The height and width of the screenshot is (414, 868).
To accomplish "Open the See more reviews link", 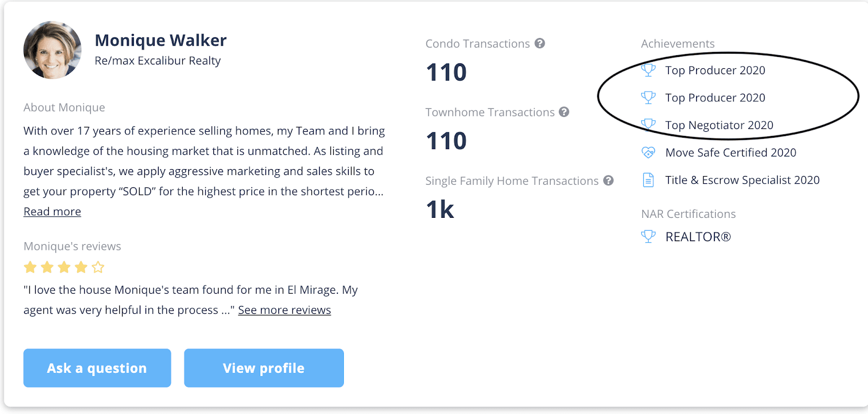I will coord(284,310).
